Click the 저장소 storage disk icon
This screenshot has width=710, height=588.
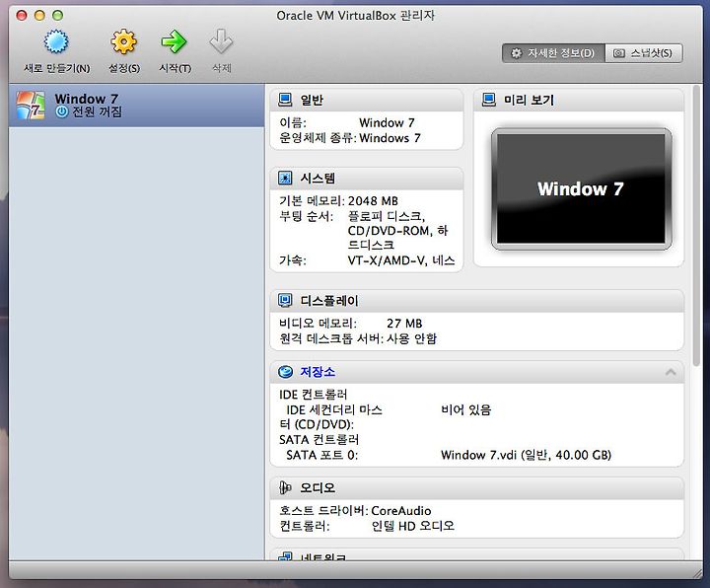coord(285,372)
